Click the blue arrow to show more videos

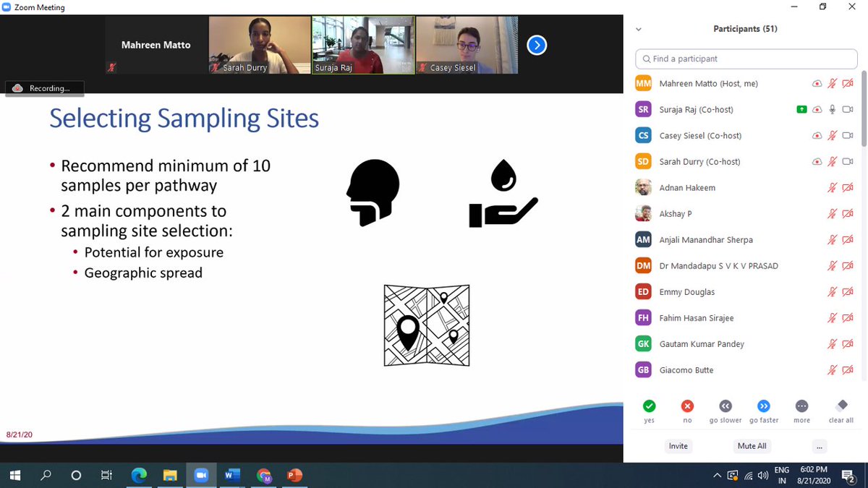coord(537,45)
